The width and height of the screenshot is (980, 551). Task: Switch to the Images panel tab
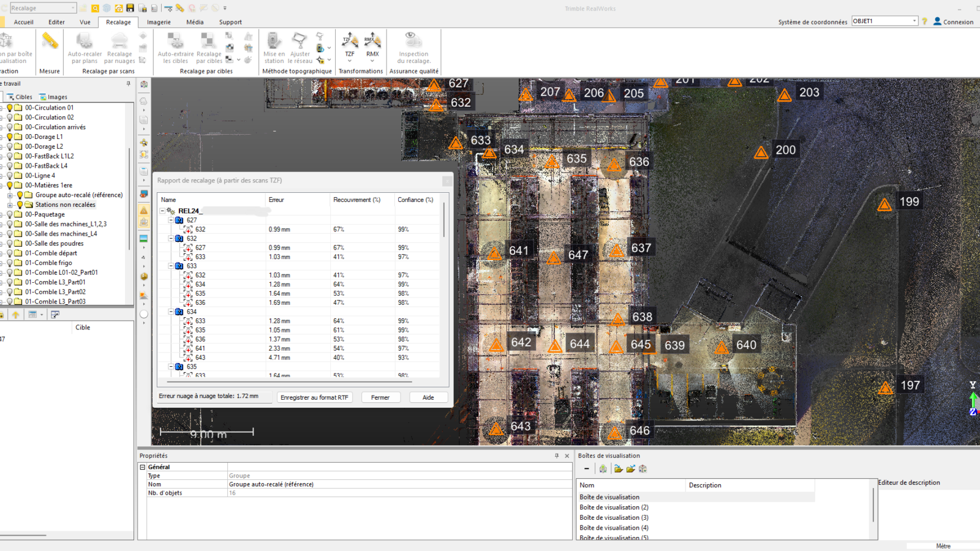tap(54, 96)
